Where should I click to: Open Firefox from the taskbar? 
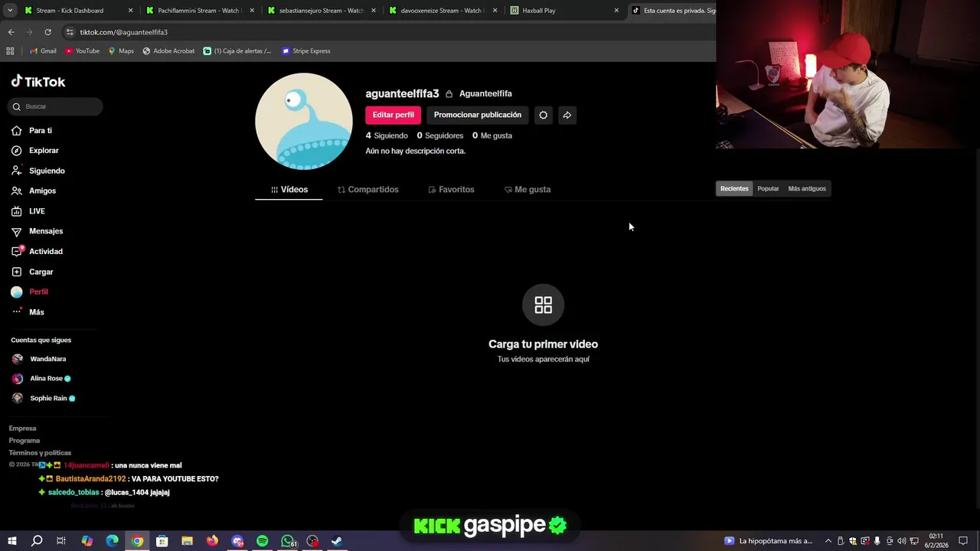pyautogui.click(x=212, y=541)
